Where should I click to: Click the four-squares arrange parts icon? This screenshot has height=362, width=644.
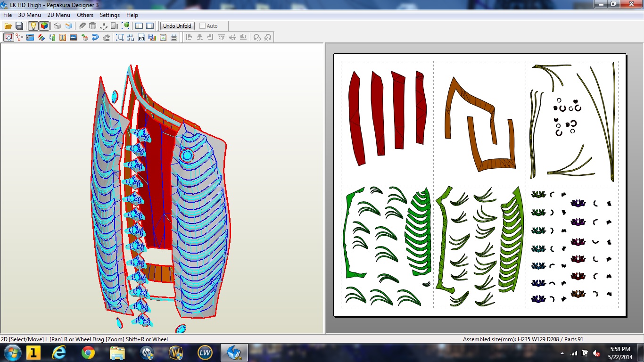(x=131, y=37)
